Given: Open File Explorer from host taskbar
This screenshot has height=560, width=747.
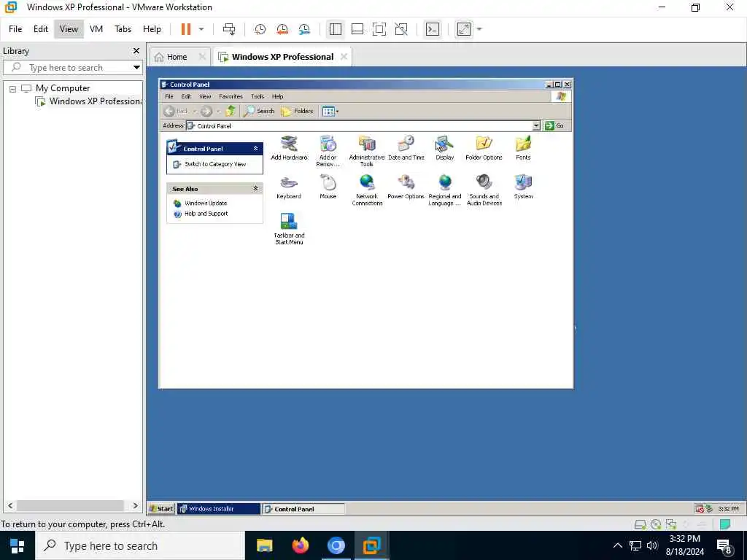Looking at the screenshot, I should tap(264, 545).
